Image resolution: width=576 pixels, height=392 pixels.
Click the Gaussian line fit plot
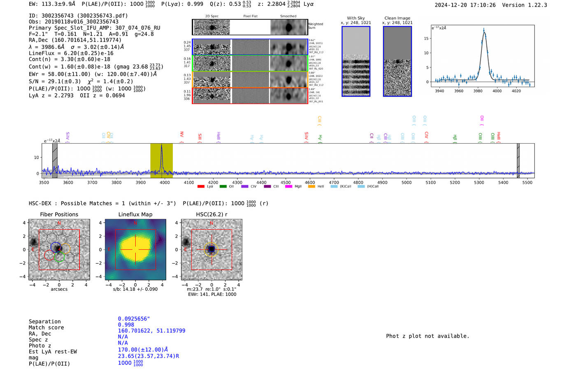(x=482, y=56)
